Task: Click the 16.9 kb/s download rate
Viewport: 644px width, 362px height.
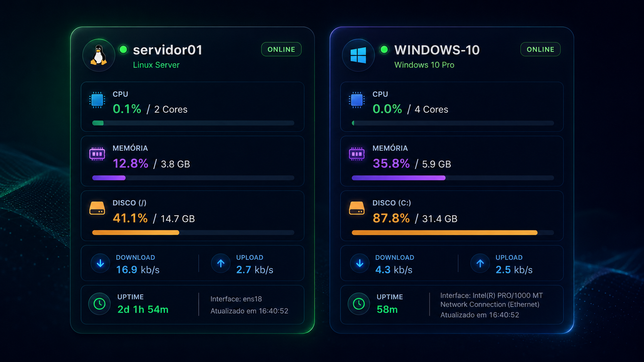Action: click(138, 270)
